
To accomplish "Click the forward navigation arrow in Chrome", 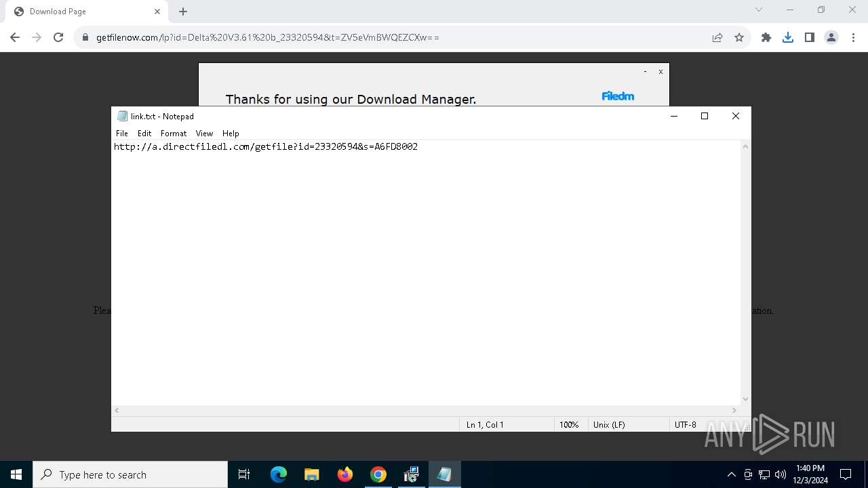I will point(37,37).
